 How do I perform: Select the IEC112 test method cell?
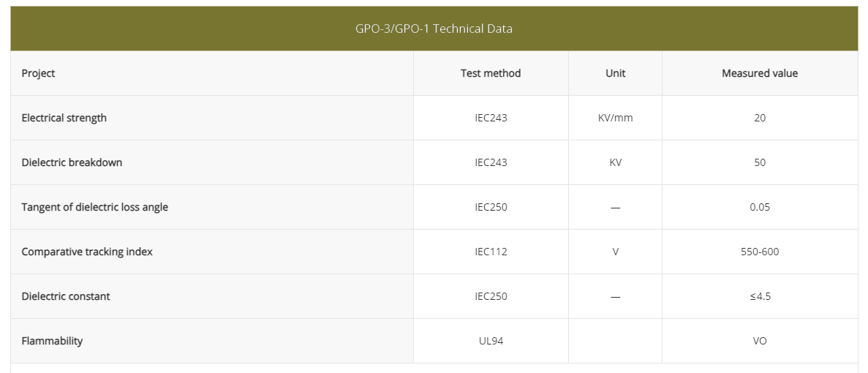click(x=491, y=252)
